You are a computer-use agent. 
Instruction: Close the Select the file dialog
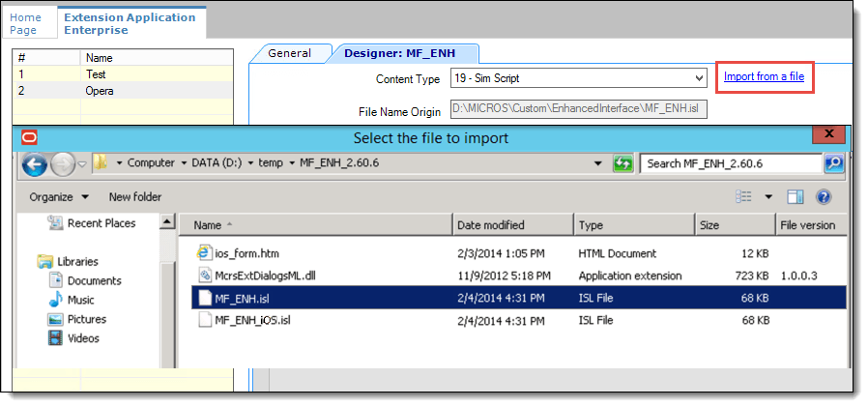click(x=828, y=134)
